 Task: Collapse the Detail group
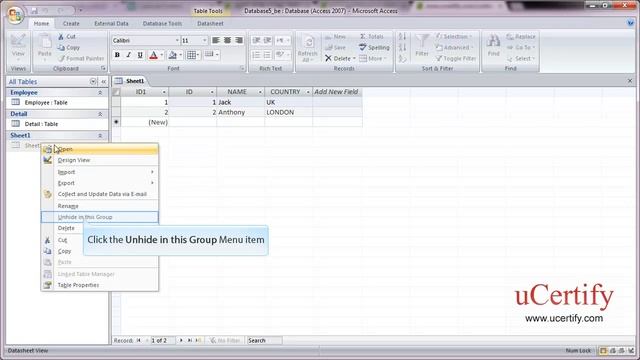[100, 114]
